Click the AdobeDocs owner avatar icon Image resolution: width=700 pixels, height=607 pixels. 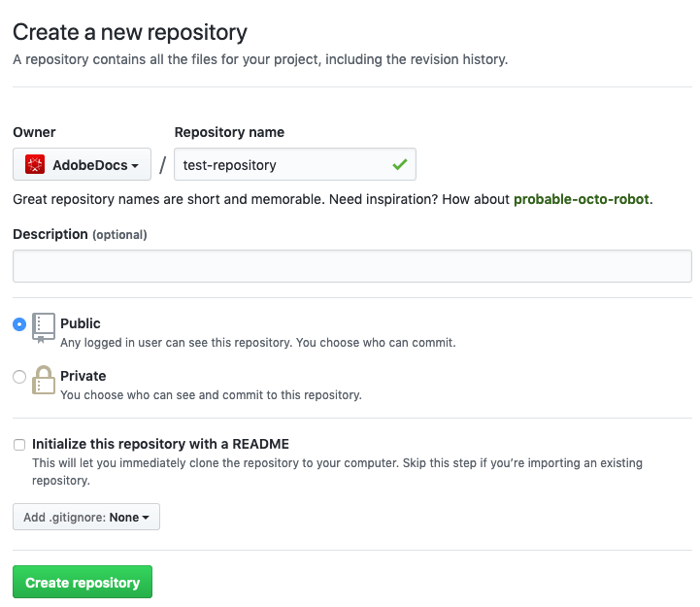point(35,165)
